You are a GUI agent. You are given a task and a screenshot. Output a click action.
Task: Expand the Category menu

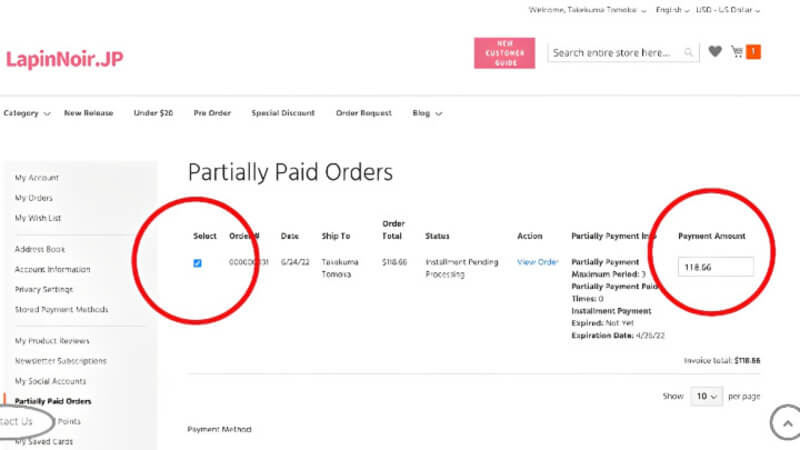(x=27, y=113)
